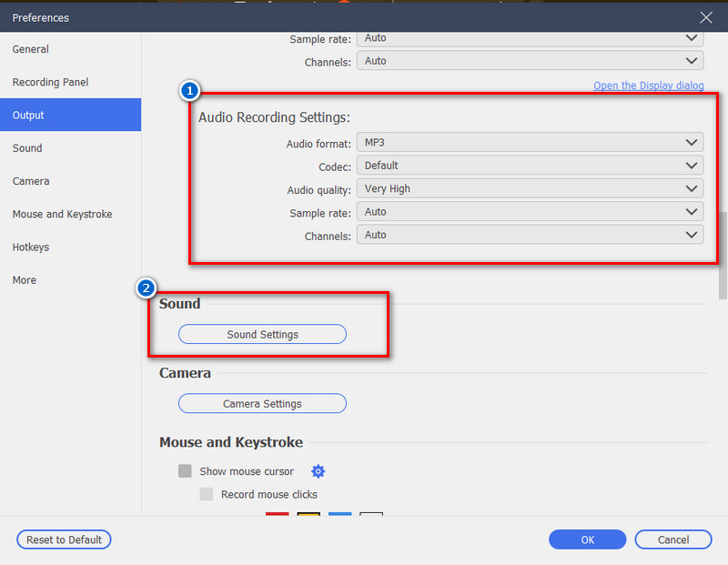Pick the blue color swatch

[339, 514]
